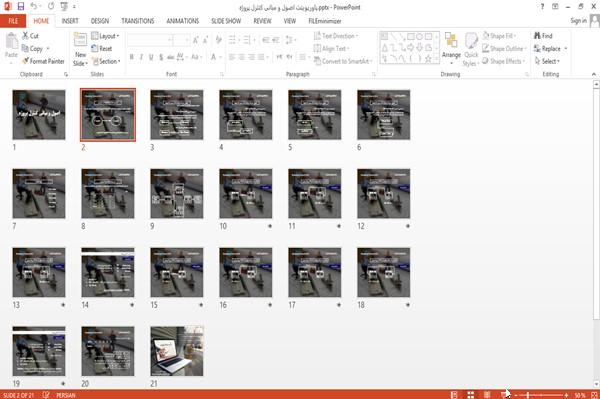Select slide 21 laptop thumbnail
Image resolution: width=600 pixels, height=399 pixels.
[177, 351]
